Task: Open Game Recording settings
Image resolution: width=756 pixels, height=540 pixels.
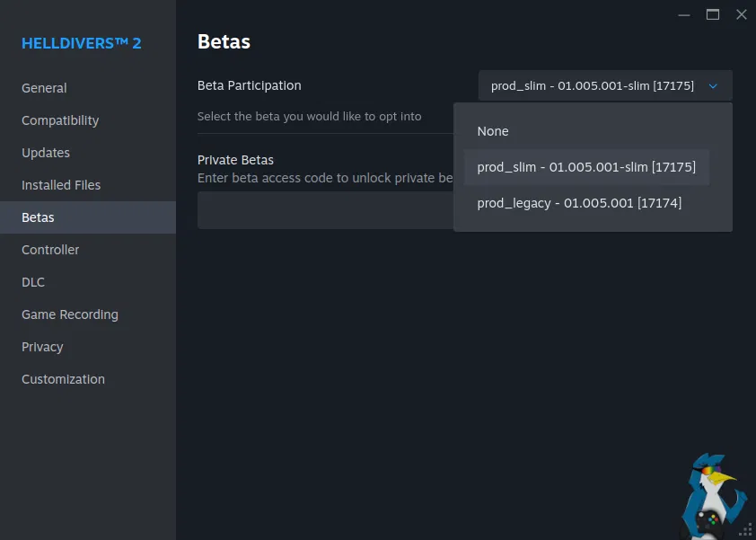Action: click(x=70, y=314)
